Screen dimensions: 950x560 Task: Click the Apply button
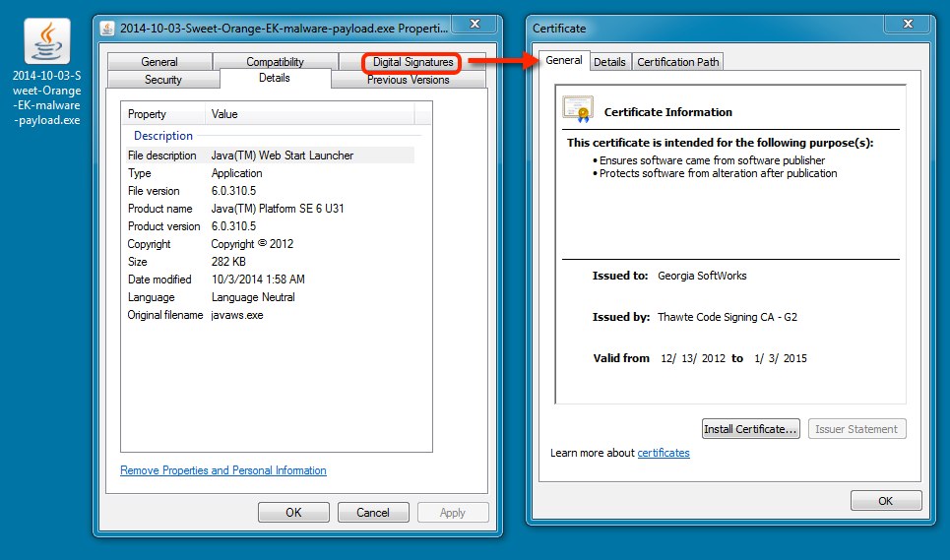pos(453,512)
